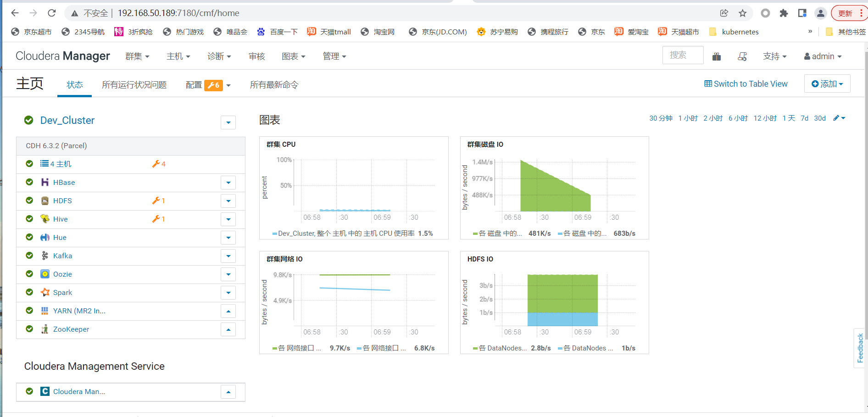Open the Cloudera Management Service actions dropdown

pyautogui.click(x=228, y=392)
